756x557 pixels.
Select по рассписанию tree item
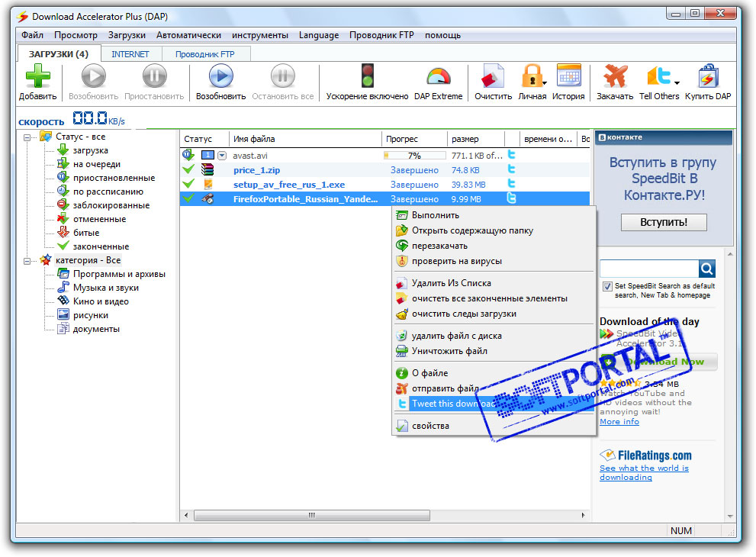tap(108, 192)
